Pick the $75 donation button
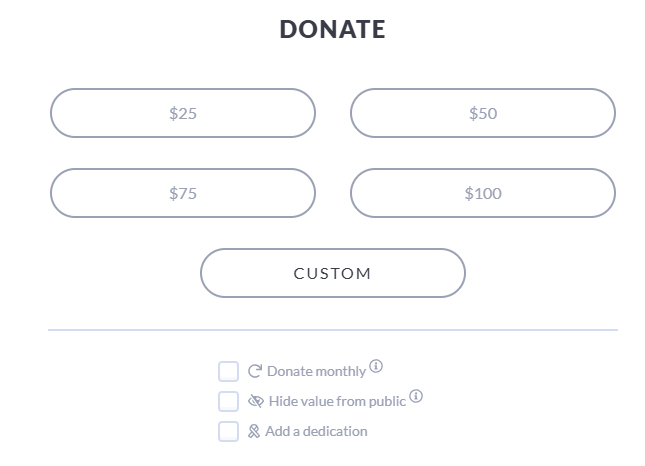645x466 pixels. pyautogui.click(x=183, y=193)
